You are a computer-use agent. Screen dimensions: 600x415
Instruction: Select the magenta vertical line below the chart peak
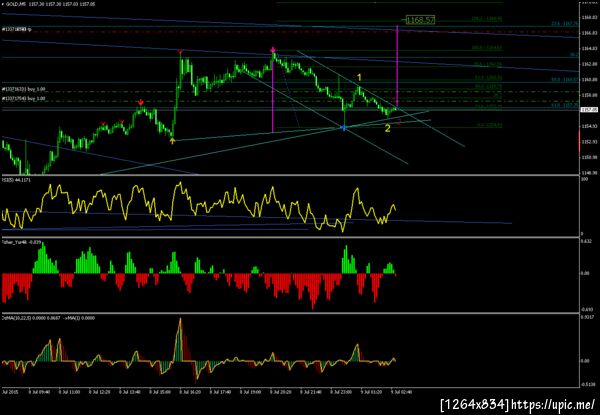click(273, 94)
